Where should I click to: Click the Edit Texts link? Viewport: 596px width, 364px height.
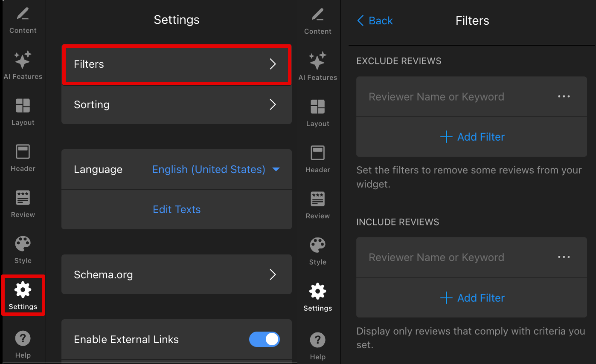(177, 209)
